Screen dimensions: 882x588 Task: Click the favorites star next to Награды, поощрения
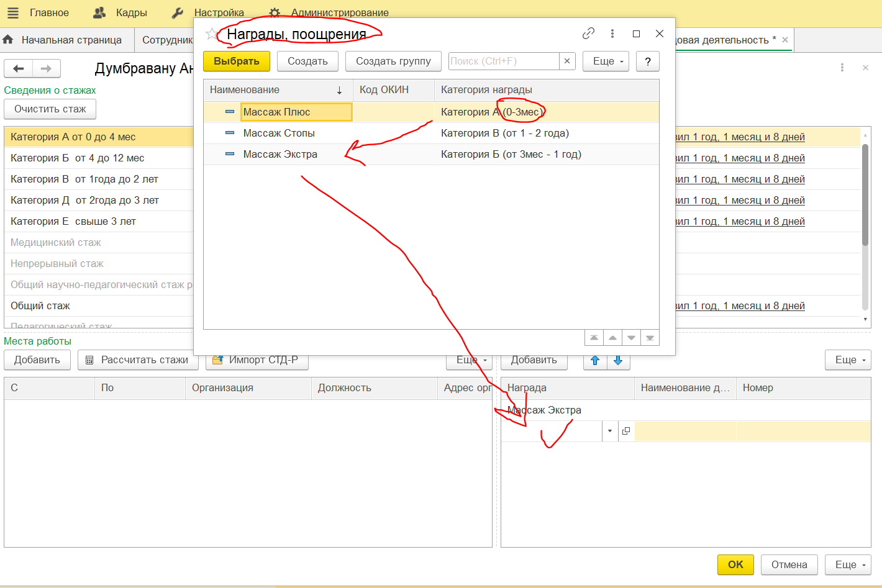[212, 34]
